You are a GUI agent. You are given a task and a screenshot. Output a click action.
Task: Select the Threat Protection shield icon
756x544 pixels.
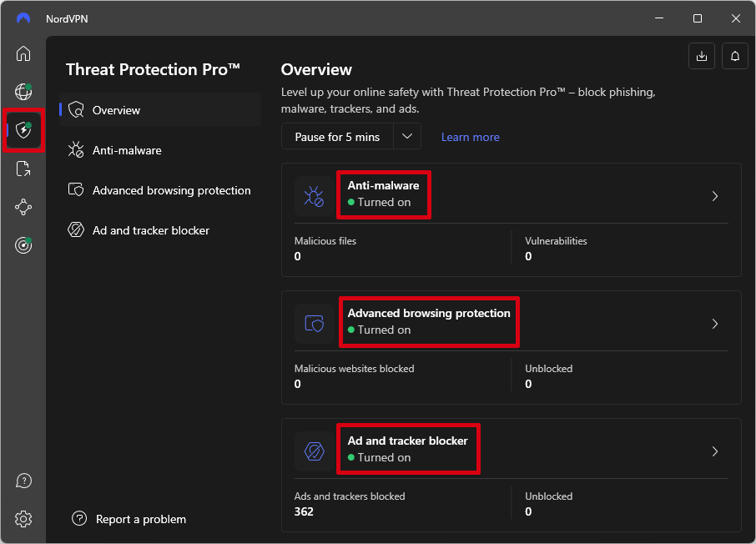click(23, 129)
